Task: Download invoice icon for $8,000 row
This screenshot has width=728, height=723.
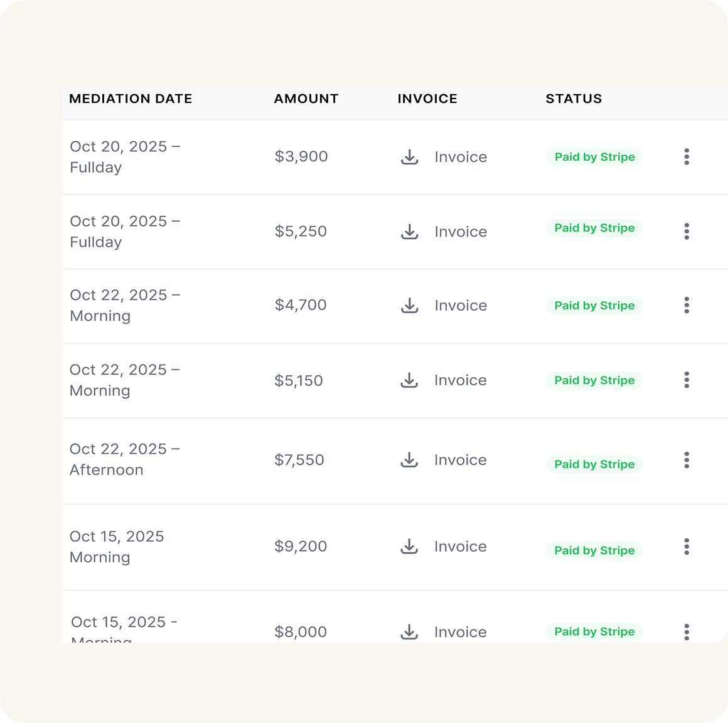Action: [409, 631]
